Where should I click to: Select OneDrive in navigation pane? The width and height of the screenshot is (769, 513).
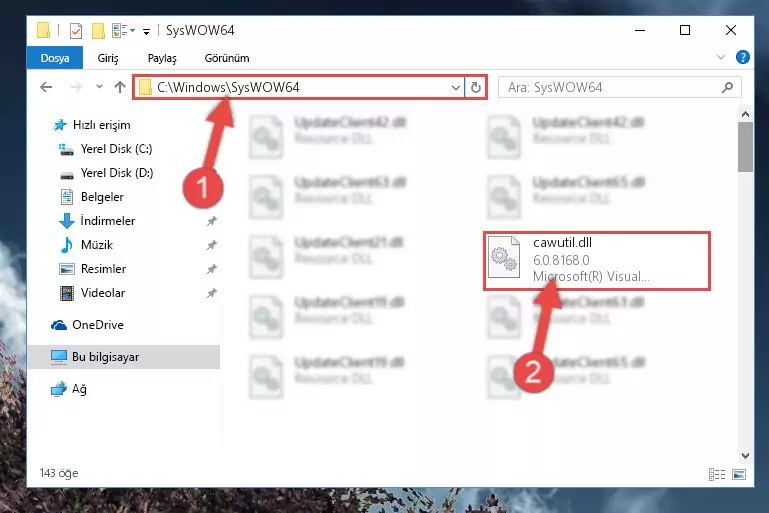click(x=87, y=325)
